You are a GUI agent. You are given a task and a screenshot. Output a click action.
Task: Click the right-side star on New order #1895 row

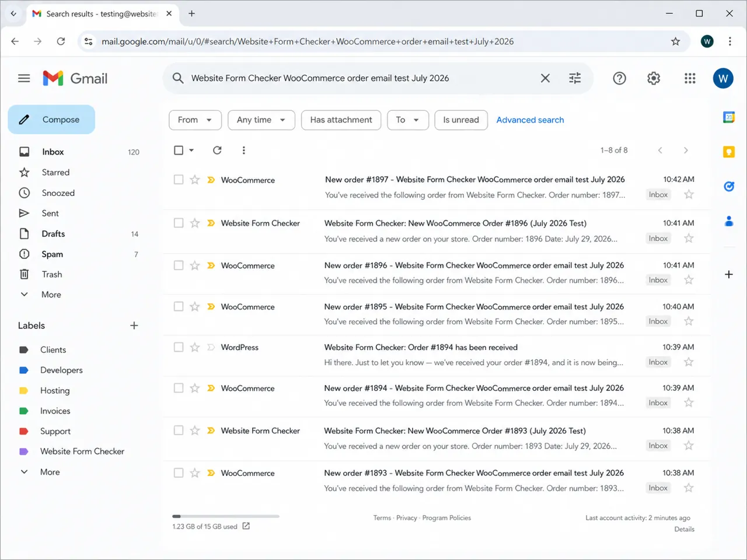point(689,321)
